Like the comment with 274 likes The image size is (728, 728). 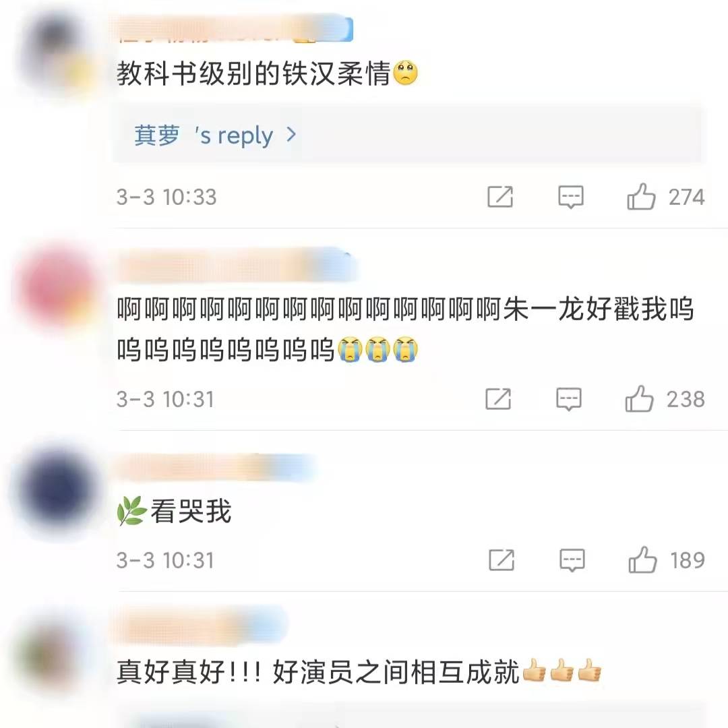coord(641,196)
